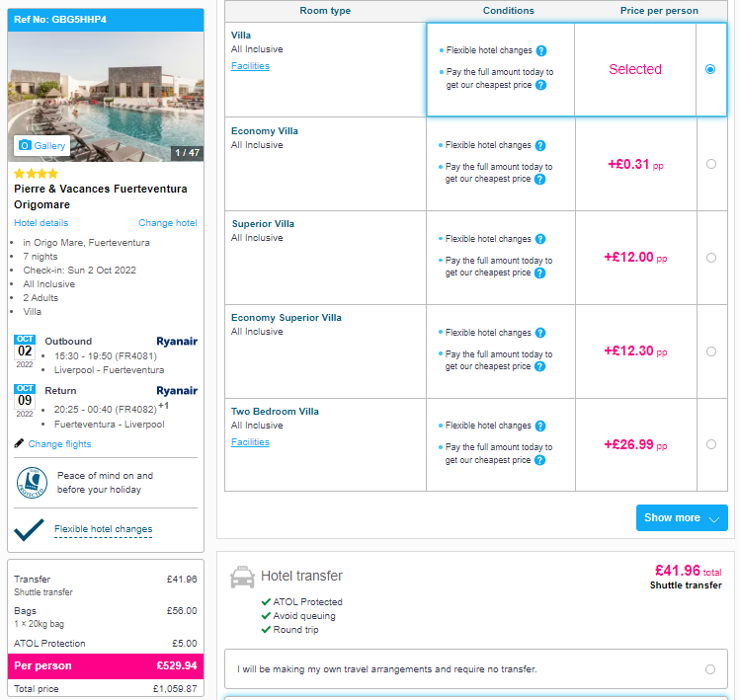This screenshot has height=700, width=739.
Task: Select the Economy Superior Villa room option
Action: pyautogui.click(x=711, y=351)
